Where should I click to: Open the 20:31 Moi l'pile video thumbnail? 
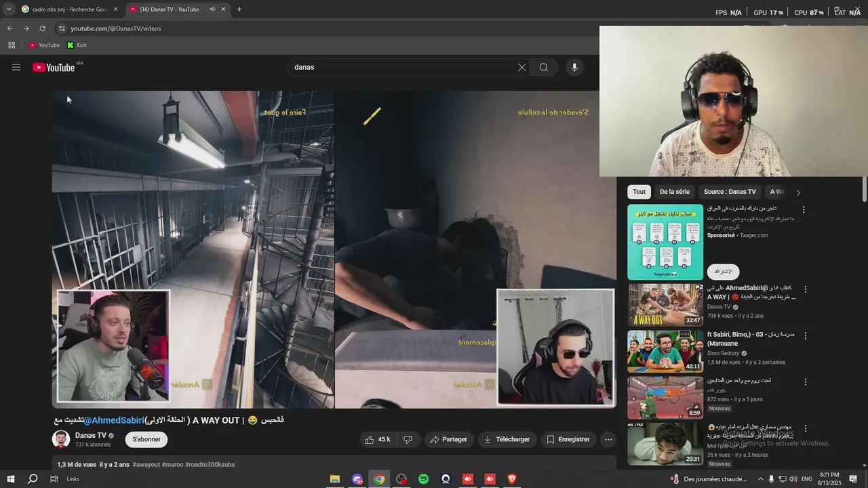point(665,443)
